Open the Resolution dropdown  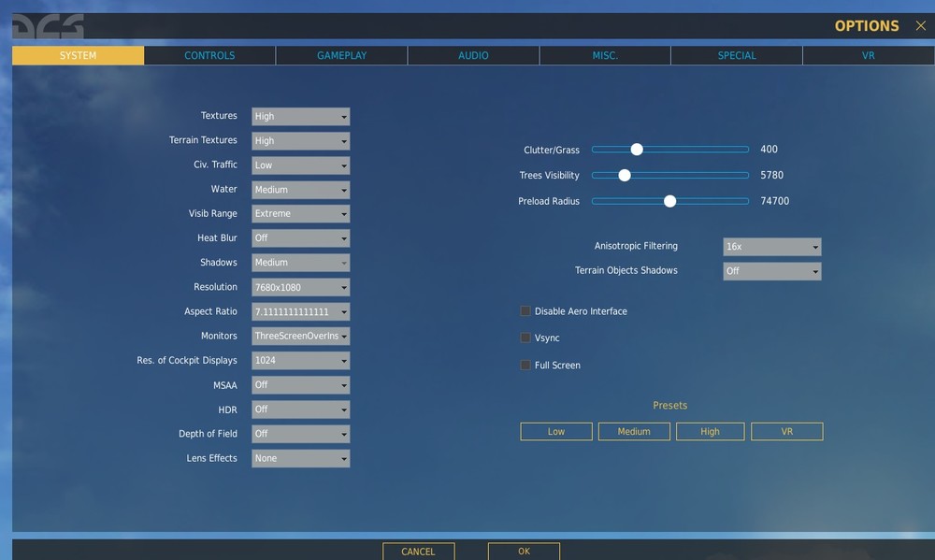[x=300, y=287]
